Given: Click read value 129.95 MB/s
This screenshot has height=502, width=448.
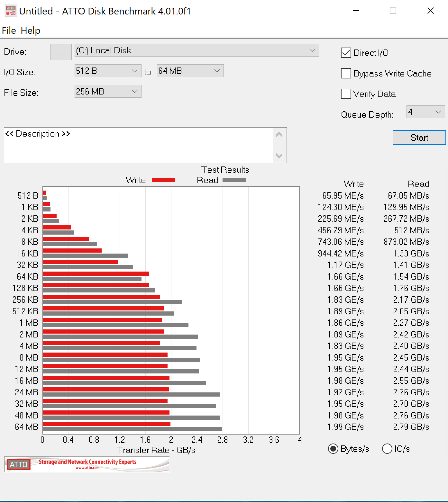Looking at the screenshot, I should pyautogui.click(x=407, y=207).
